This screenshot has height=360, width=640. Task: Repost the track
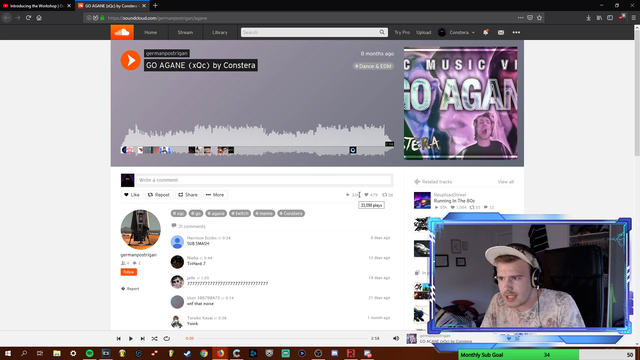click(158, 195)
